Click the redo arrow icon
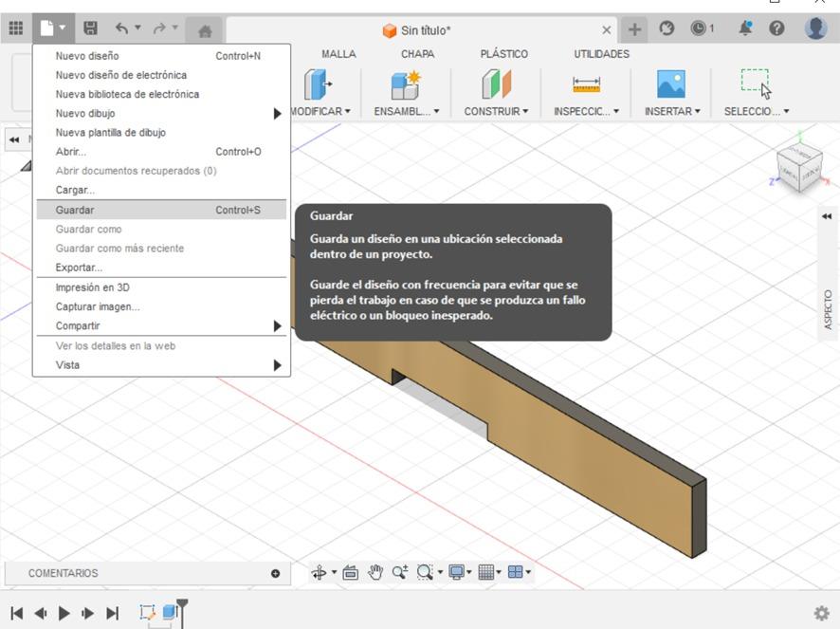Viewport: 840px width, 629px height. coord(159,28)
